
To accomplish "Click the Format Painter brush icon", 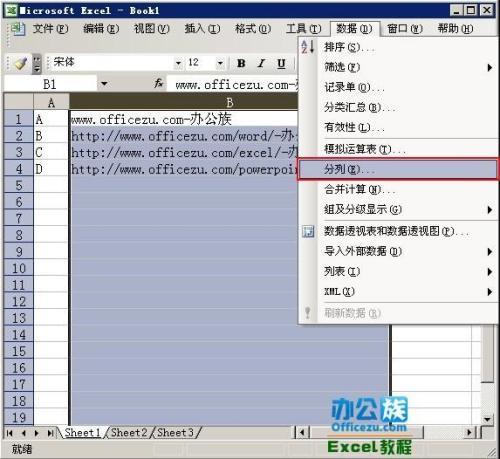I will (20, 63).
